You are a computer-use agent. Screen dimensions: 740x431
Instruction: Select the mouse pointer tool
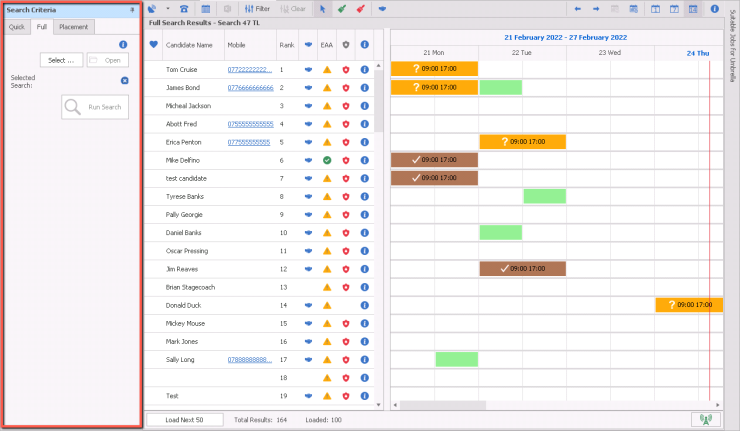(x=323, y=8)
